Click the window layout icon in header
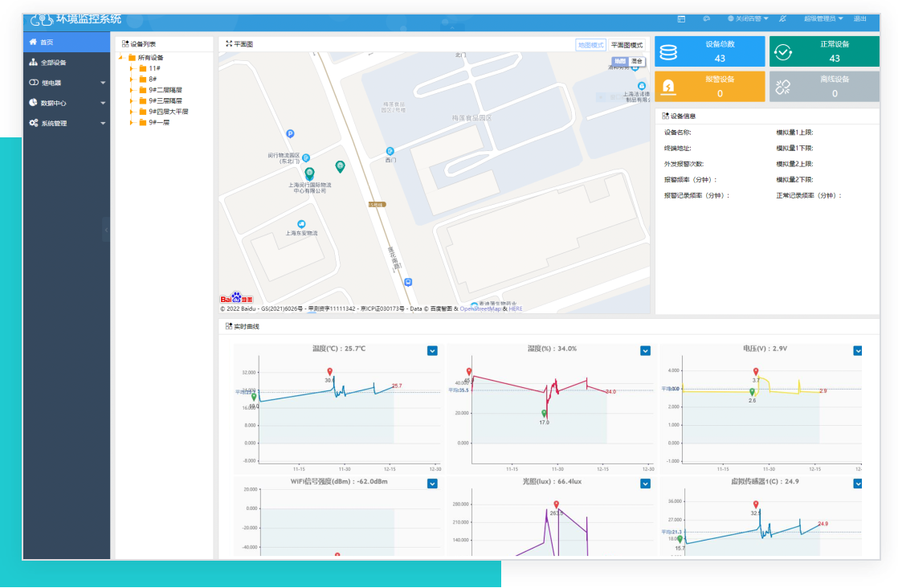Image resolution: width=898 pixels, height=588 pixels. [x=681, y=18]
